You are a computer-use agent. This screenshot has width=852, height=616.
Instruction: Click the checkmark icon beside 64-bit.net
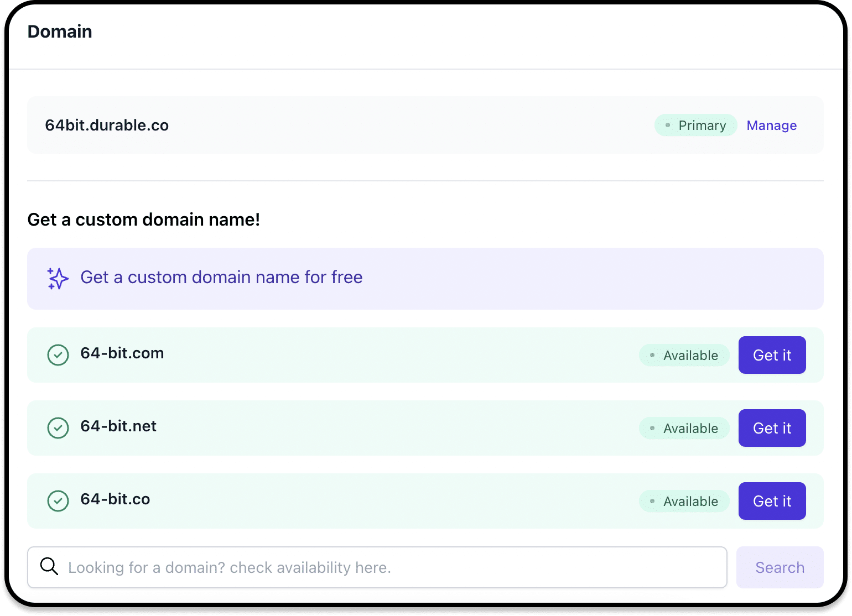(x=58, y=428)
